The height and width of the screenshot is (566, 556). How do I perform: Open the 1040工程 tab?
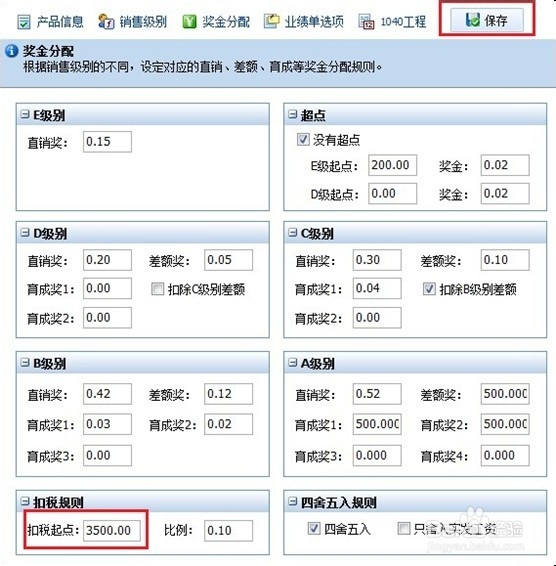pyautogui.click(x=392, y=22)
